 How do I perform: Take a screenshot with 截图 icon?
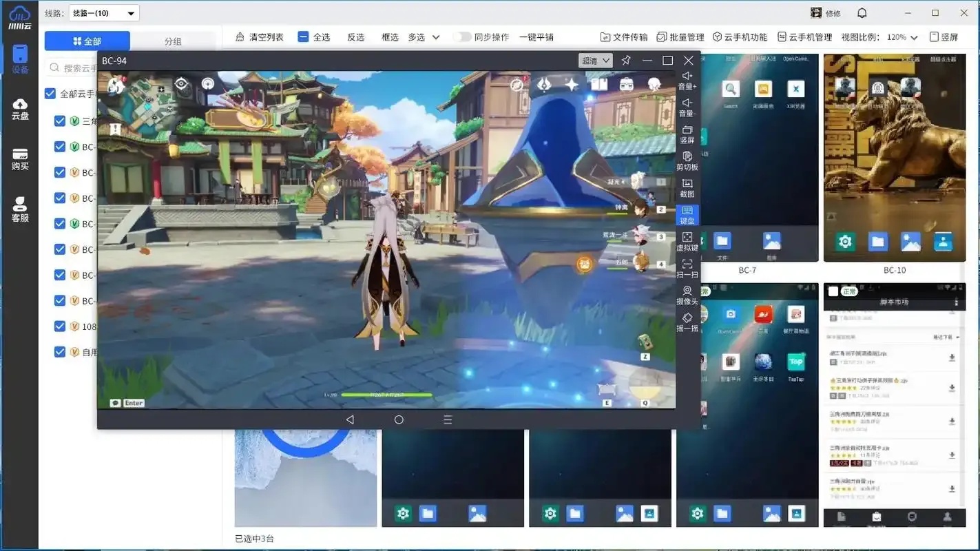pos(687,188)
